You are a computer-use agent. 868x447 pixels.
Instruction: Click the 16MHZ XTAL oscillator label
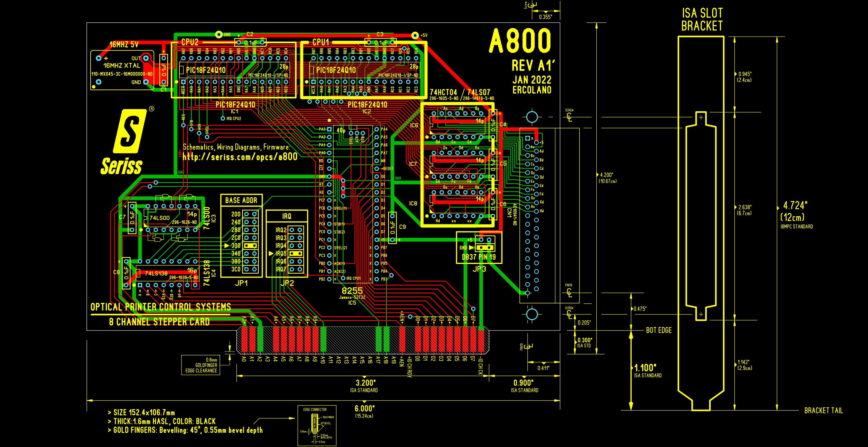tap(122, 66)
